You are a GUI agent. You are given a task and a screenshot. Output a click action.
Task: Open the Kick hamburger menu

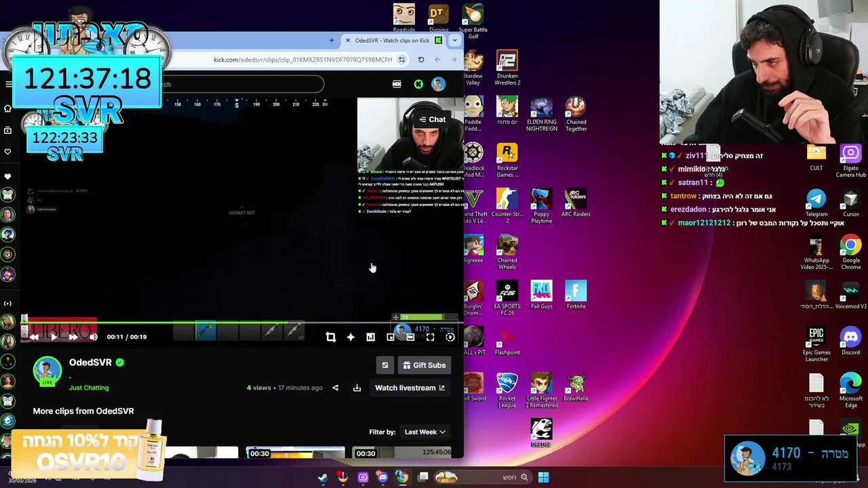pyautogui.click(x=9, y=84)
